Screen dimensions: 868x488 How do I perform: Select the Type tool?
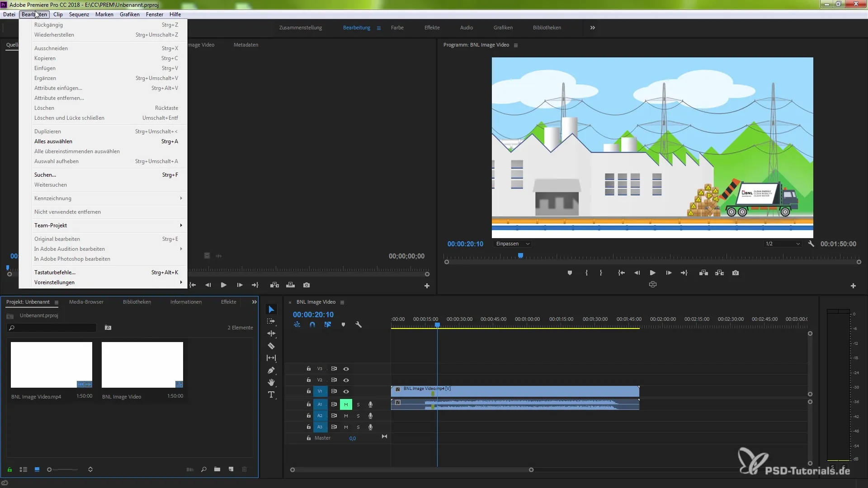point(271,394)
